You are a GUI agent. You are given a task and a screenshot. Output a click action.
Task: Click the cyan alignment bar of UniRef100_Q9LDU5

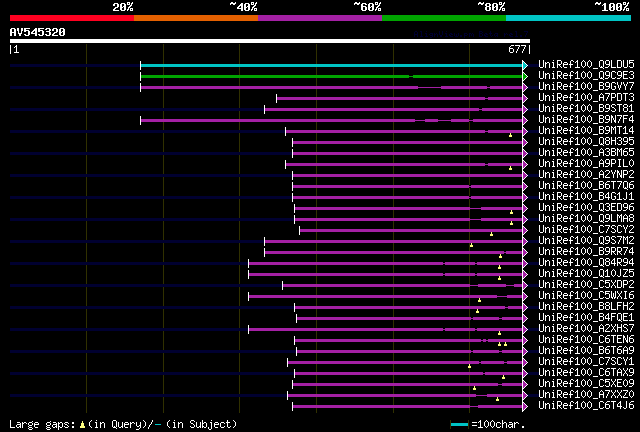coord(331,65)
